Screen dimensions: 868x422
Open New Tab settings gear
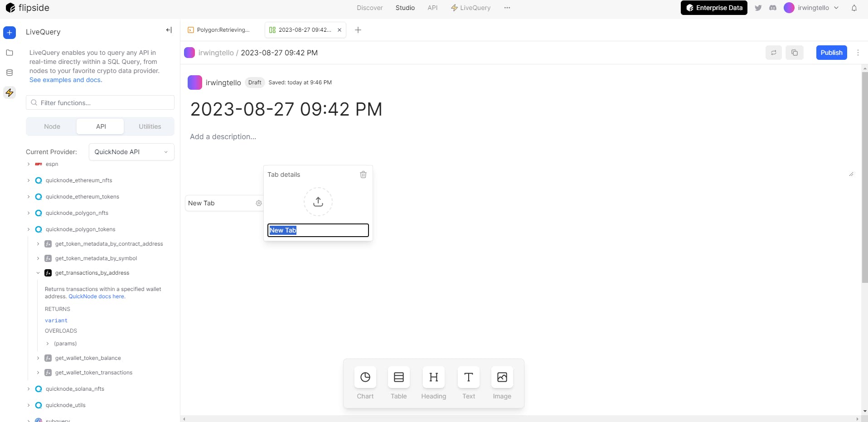(259, 203)
